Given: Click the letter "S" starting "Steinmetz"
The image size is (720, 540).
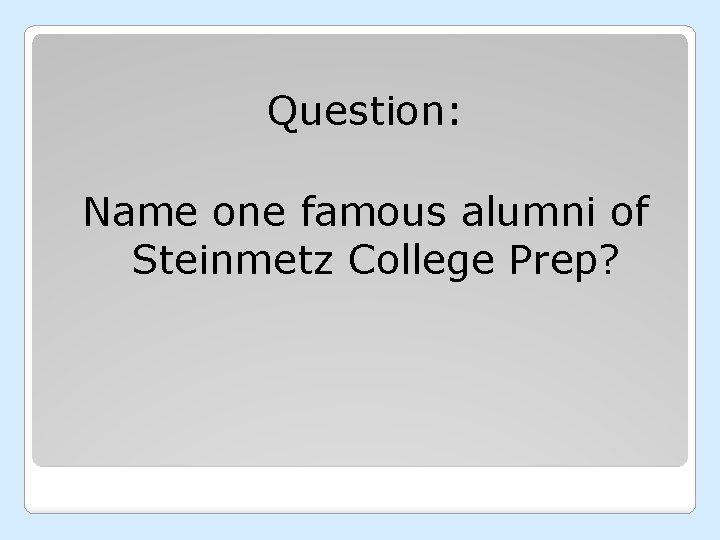Looking at the screenshot, I should [142, 261].
